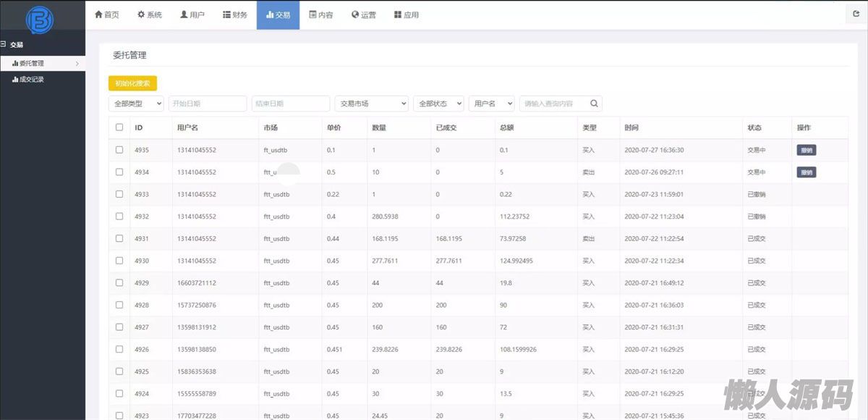Toggle the select-all checkbox in table header
Screen dimensions: 868x420
coord(119,127)
